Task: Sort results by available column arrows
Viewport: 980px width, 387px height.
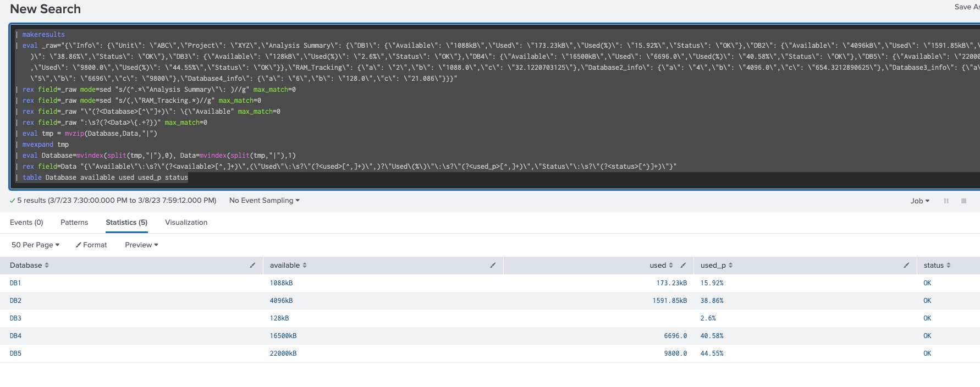Action: tap(305, 265)
